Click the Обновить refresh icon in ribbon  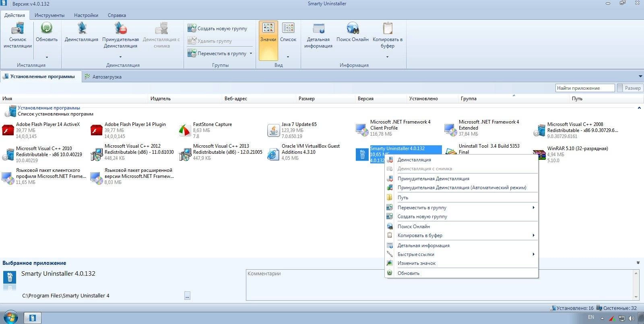pyautogui.click(x=47, y=29)
